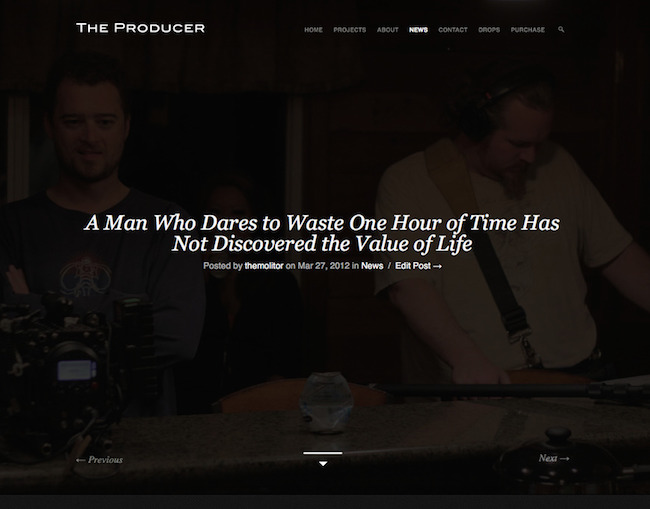Click The Producer site logo
The width and height of the screenshot is (650, 509).
(141, 28)
